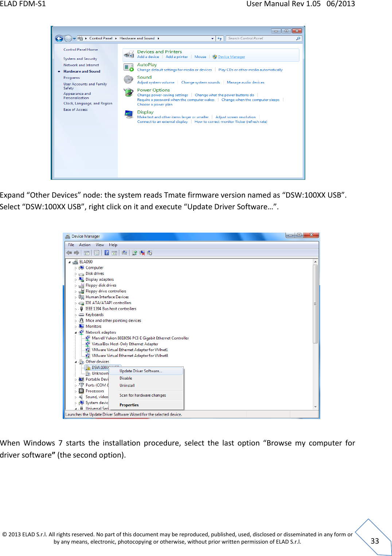This screenshot has width=392, height=556.
Task: Expand the Mice and other pointing devices node
Action: (76, 321)
